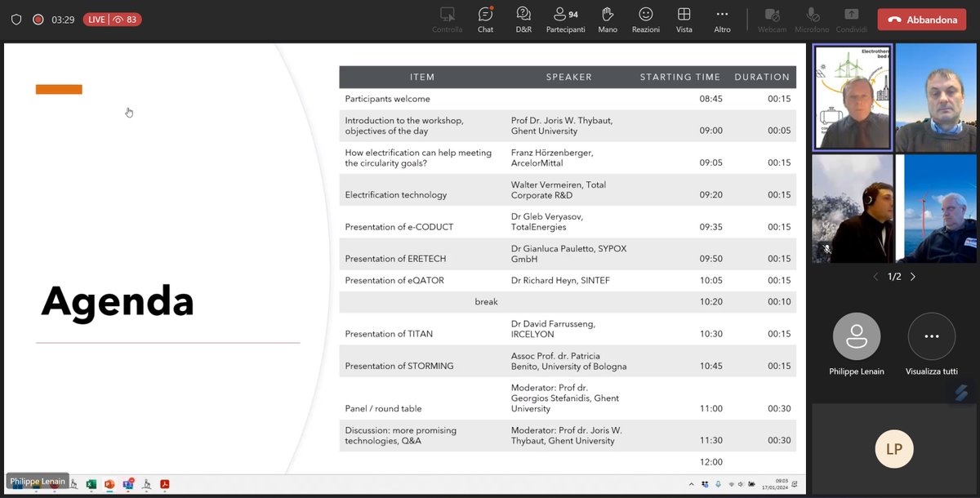Click 'Presentation of eQATOR' item
The image size is (980, 498).
(394, 280)
